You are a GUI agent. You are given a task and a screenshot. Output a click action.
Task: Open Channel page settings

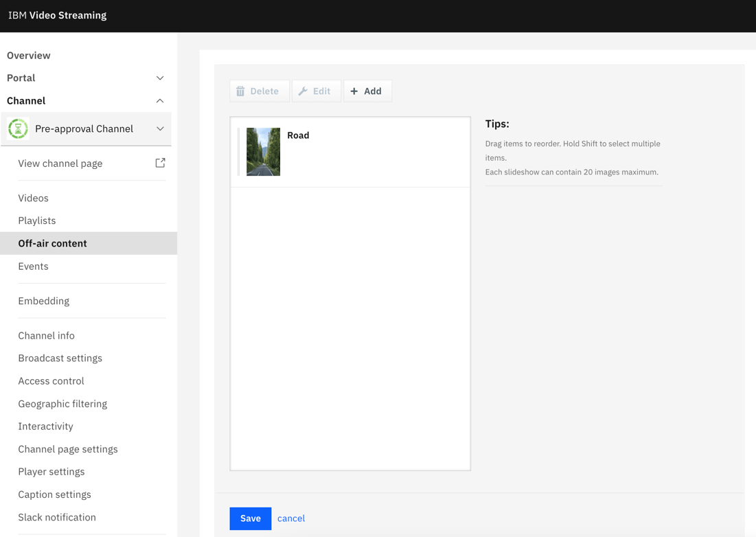pos(68,449)
